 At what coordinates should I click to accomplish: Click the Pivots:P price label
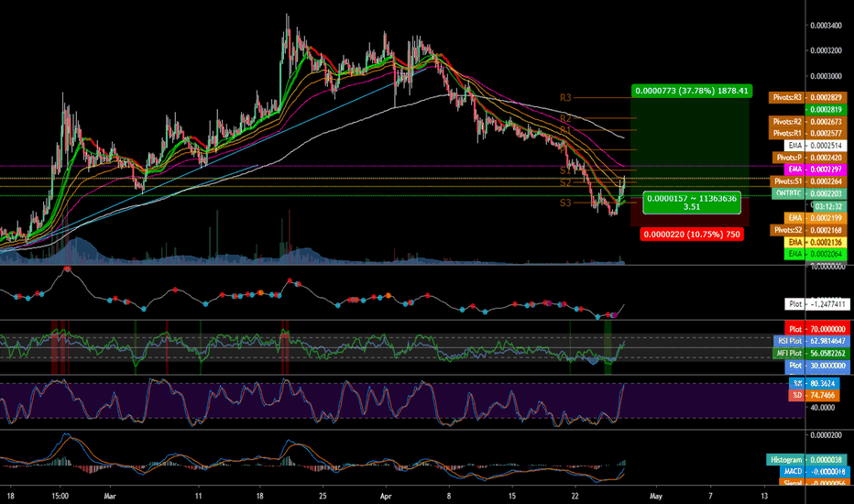pos(810,158)
